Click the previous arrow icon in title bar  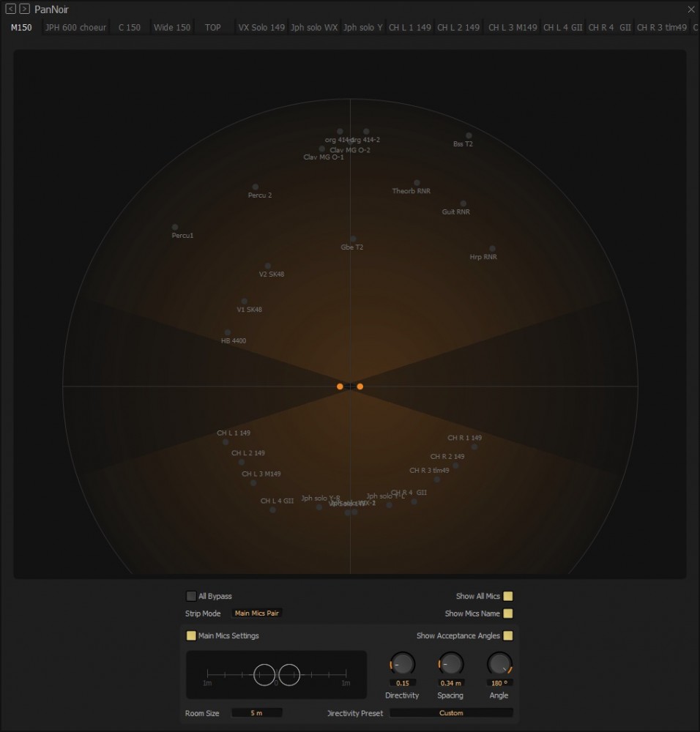(x=11, y=9)
